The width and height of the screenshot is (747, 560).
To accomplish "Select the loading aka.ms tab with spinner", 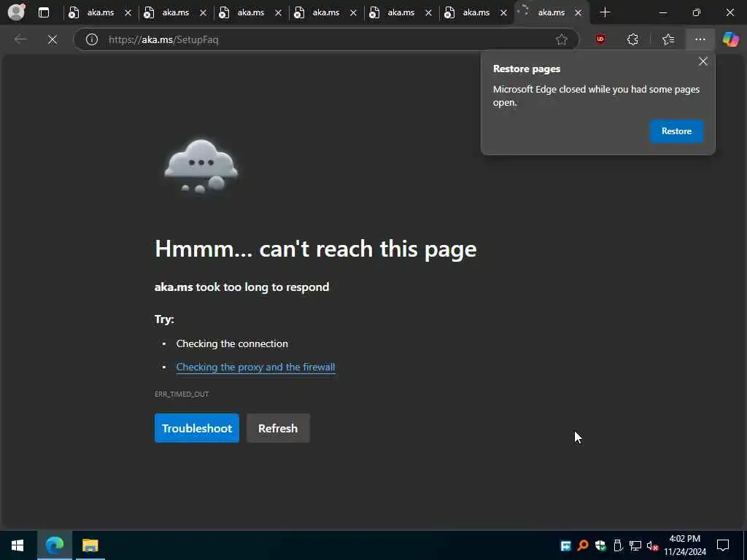I will pos(551,12).
